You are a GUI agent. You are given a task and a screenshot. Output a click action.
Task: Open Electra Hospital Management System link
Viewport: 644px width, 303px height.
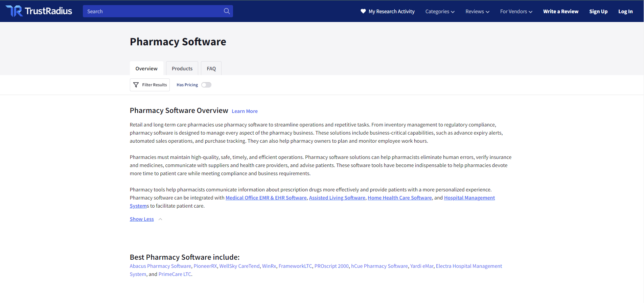(469, 266)
